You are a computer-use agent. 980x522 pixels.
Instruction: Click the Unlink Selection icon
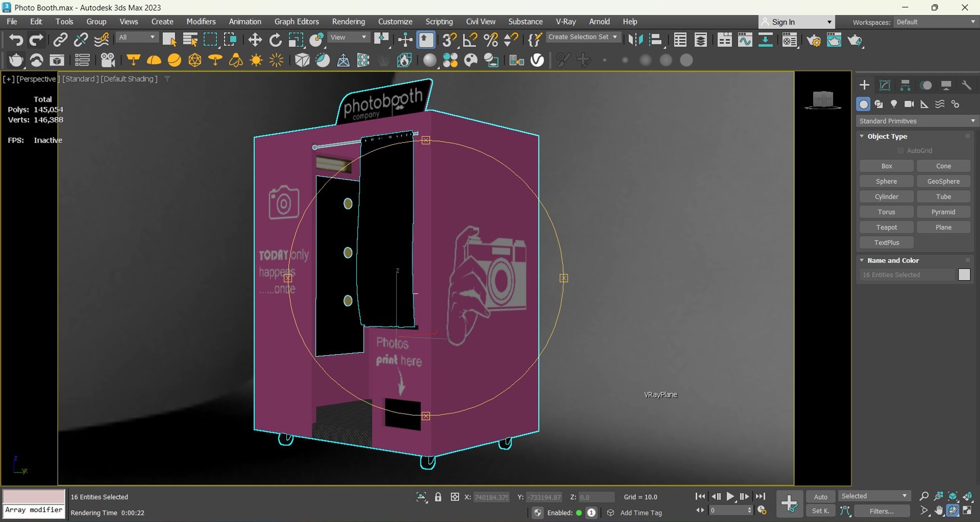pos(81,40)
